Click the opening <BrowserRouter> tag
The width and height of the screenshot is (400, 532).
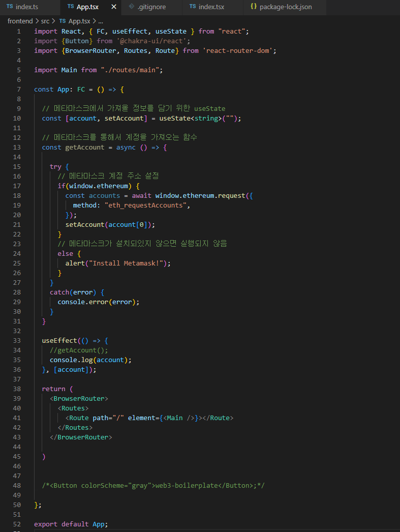coord(79,399)
